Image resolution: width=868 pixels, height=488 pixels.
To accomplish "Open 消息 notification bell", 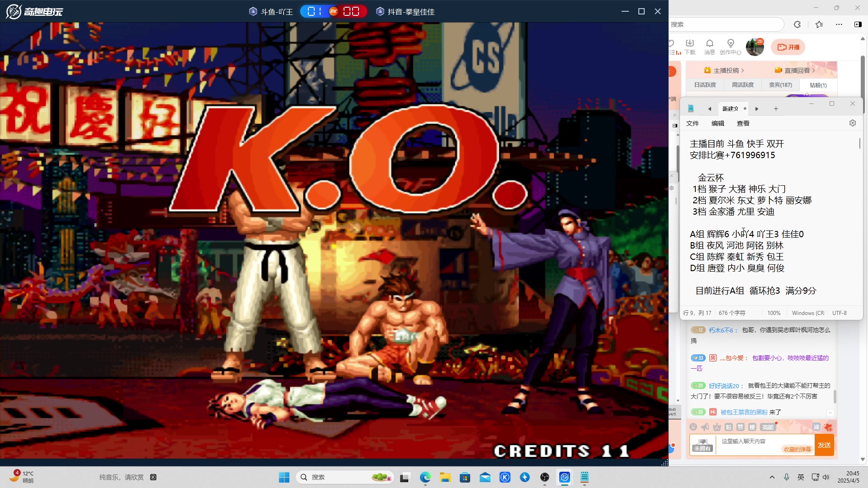I will pyautogui.click(x=710, y=47).
